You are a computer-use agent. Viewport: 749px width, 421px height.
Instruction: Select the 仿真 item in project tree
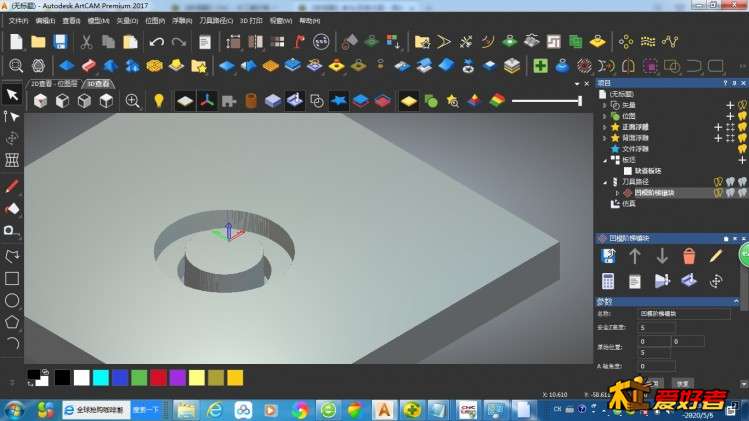pos(629,204)
